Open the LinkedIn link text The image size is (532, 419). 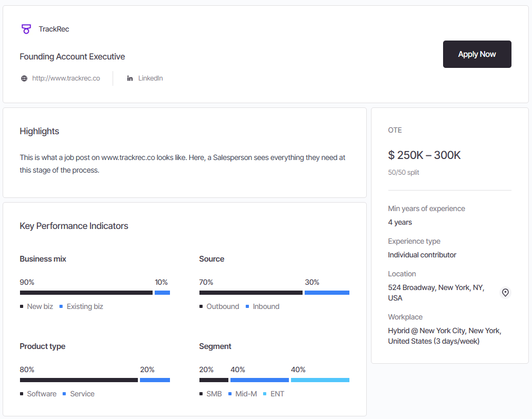[150, 78]
